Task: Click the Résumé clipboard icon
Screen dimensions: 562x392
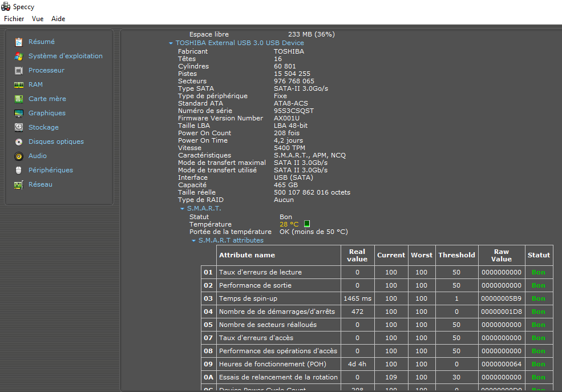Action: coord(19,42)
